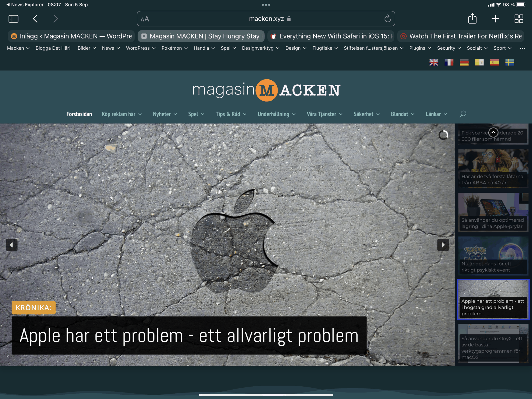Select the German flag
Image resolution: width=532 pixels, height=399 pixels.
pyautogui.click(x=464, y=62)
